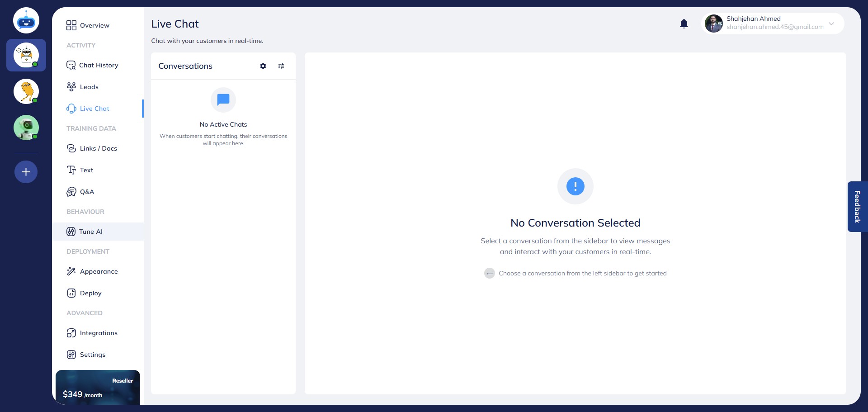Open the Integrations page
Image resolution: width=868 pixels, height=412 pixels.
pyautogui.click(x=99, y=332)
